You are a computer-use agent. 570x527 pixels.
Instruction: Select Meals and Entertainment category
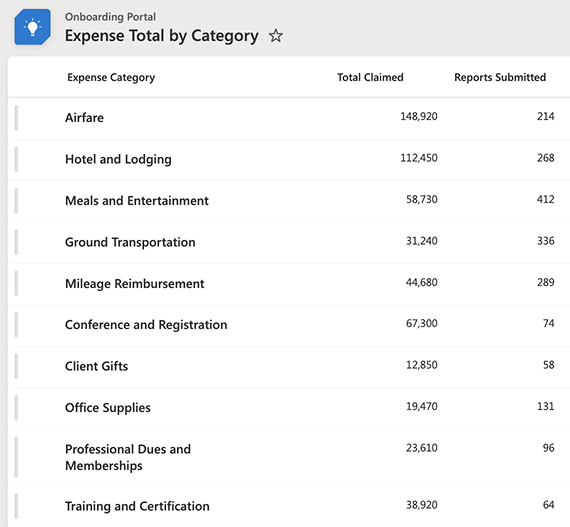click(x=137, y=200)
